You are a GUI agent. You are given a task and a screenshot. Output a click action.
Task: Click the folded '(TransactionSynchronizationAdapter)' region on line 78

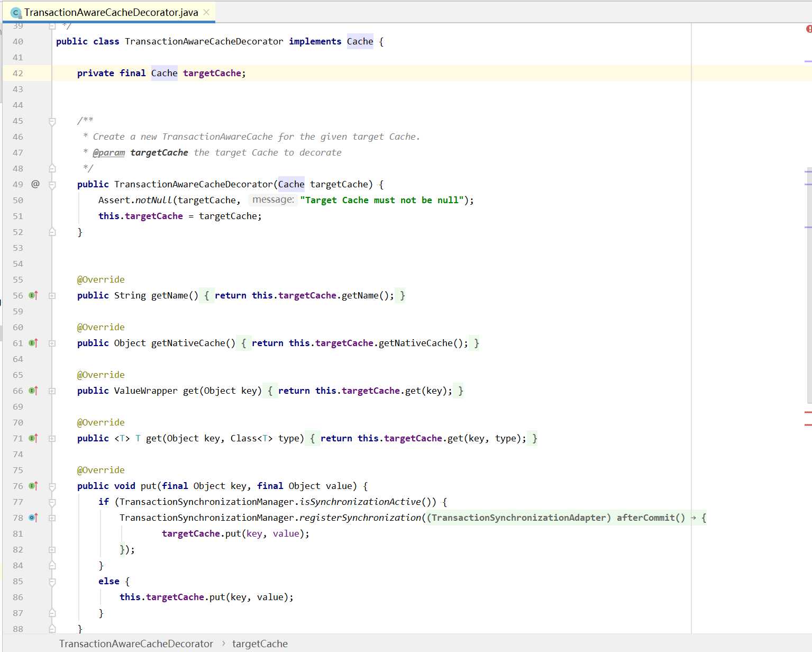519,518
